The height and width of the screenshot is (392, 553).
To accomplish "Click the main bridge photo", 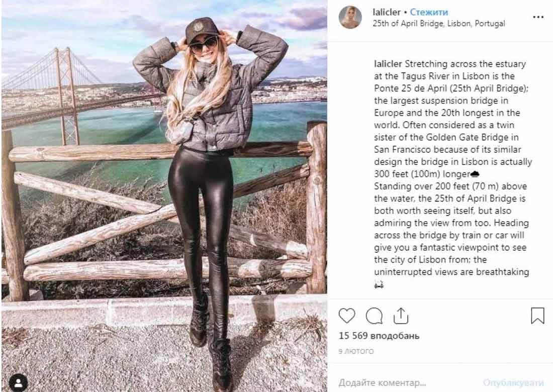I will 164,196.
